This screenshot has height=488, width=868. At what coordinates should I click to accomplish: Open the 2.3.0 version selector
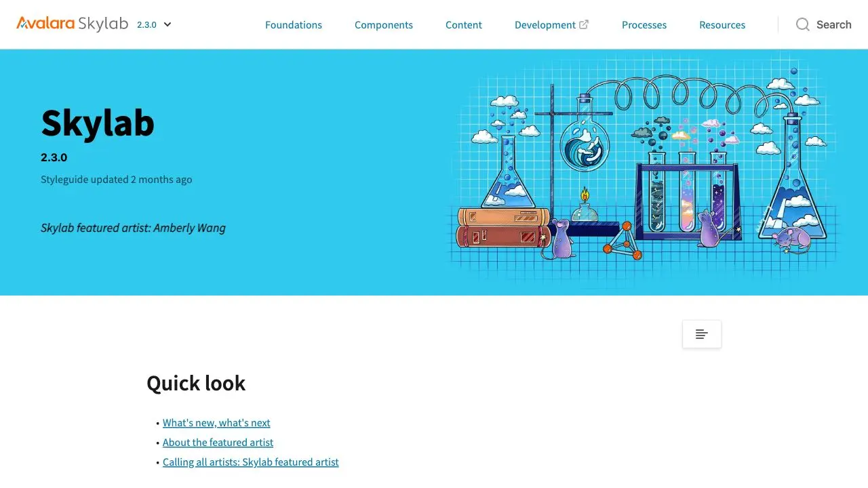(x=146, y=24)
